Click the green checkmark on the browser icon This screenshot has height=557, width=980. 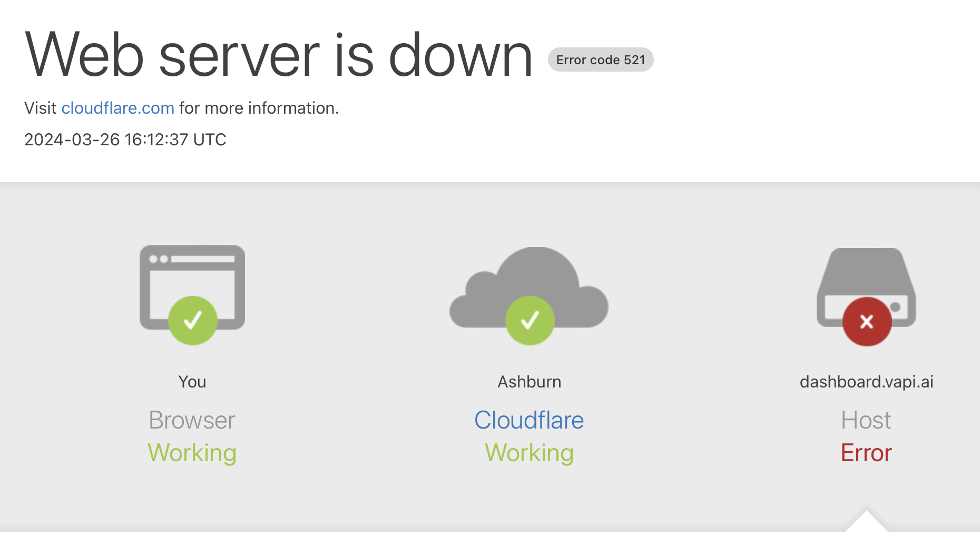(193, 321)
